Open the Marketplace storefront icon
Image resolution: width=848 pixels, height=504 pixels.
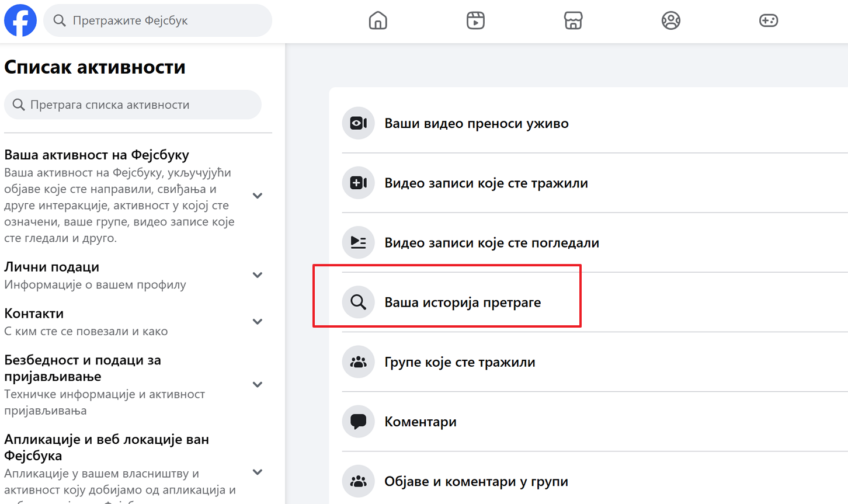point(573,21)
